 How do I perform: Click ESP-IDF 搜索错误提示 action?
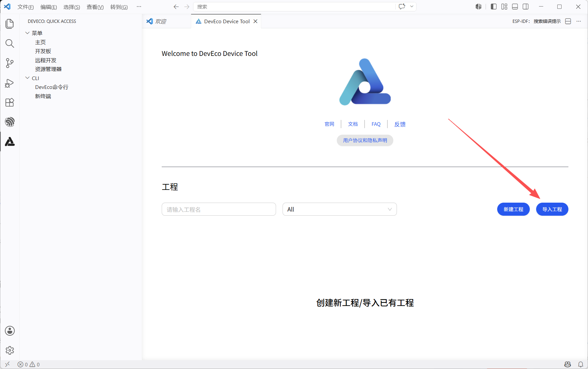[536, 21]
